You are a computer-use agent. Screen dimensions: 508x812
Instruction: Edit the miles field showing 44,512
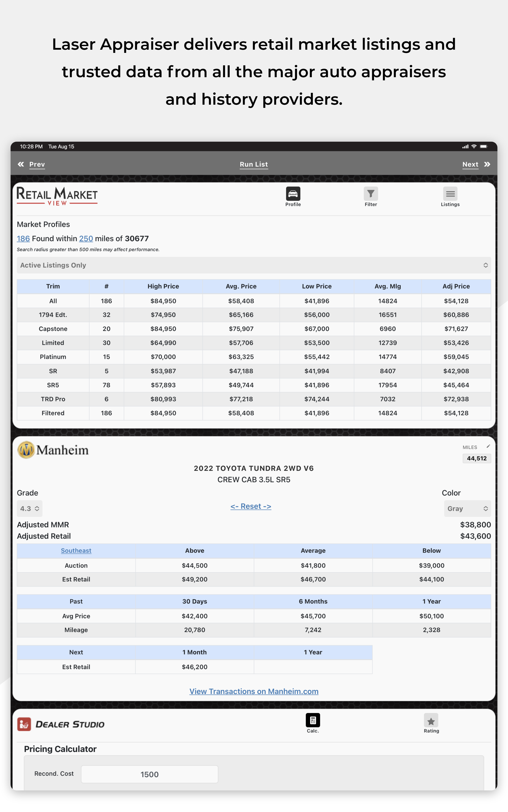coord(476,458)
